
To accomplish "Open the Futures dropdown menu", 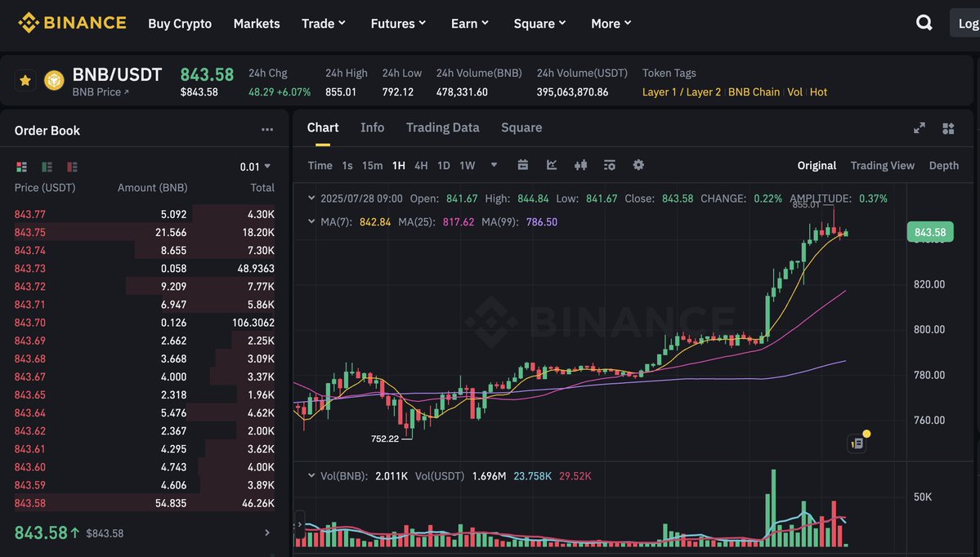I will [398, 23].
